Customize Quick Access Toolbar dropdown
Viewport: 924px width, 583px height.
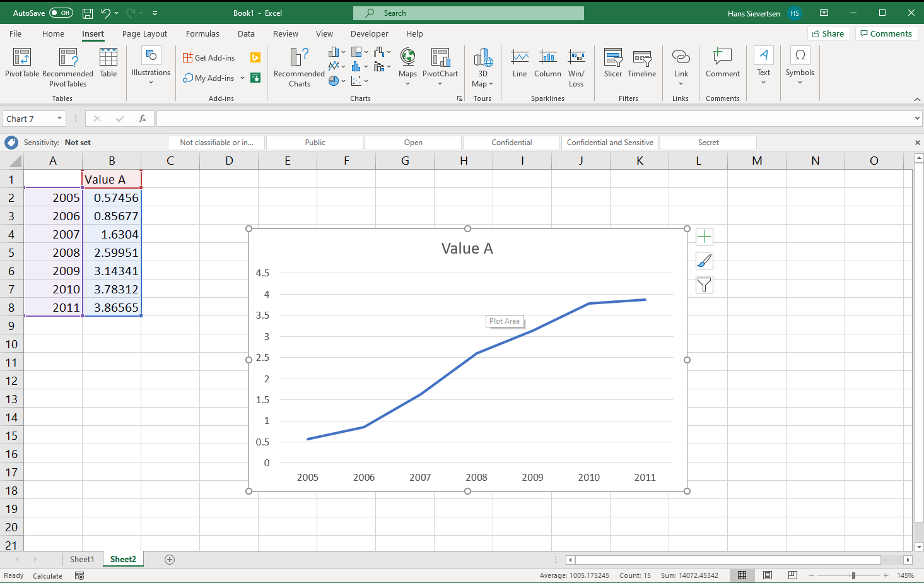click(x=155, y=13)
